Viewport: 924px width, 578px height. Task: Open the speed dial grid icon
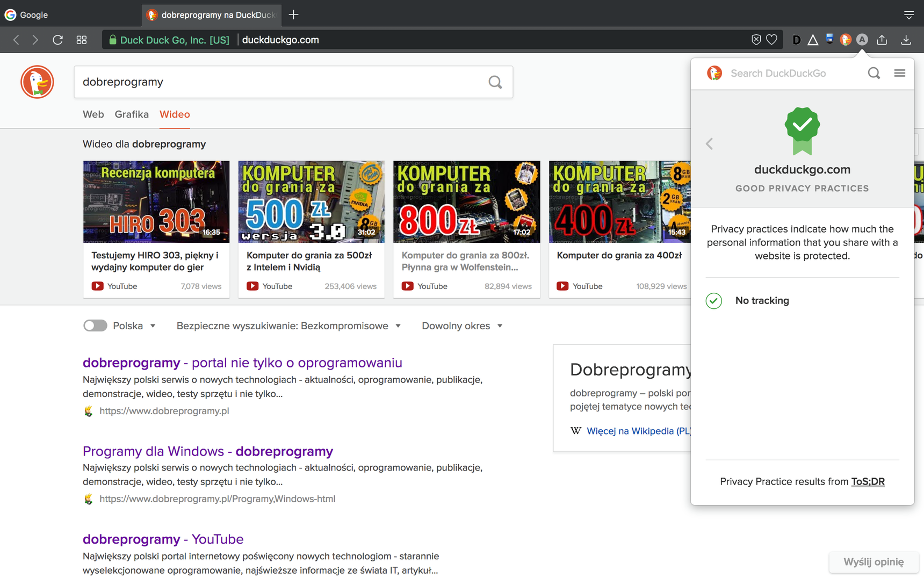(82, 40)
